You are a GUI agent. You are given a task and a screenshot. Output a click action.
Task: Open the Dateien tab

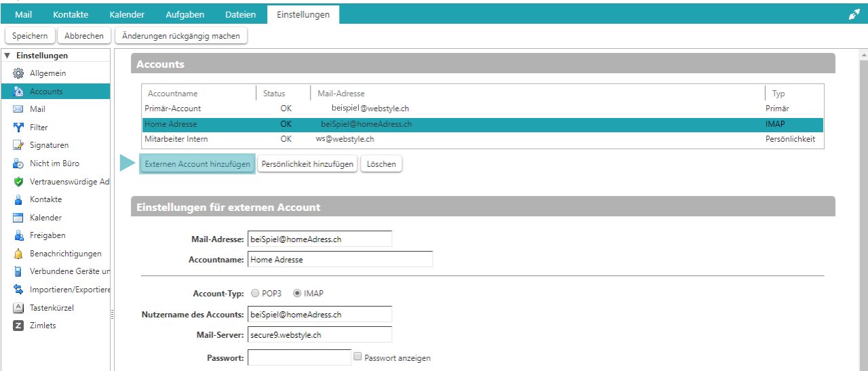click(240, 14)
